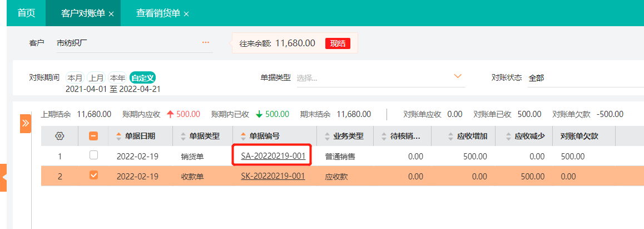Sort by 单据日期 column arrows
Image resolution: width=644 pixels, height=229 pixels.
[x=118, y=136]
